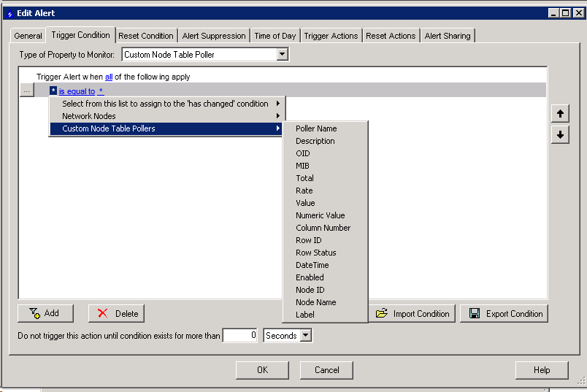Open the Type of Property to Monitor dropdown
This screenshot has height=392, width=587.
point(283,55)
